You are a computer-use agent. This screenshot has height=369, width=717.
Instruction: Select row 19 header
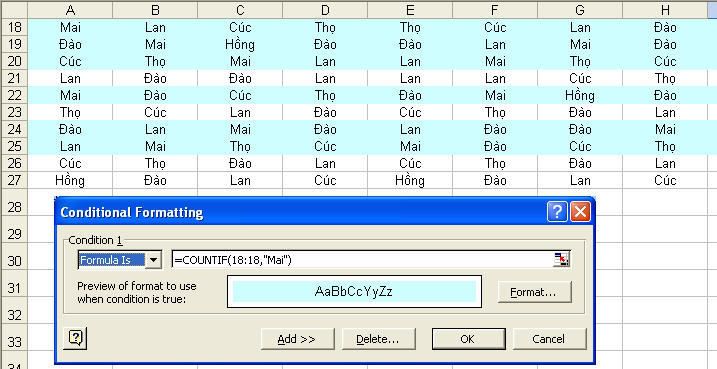[x=14, y=44]
